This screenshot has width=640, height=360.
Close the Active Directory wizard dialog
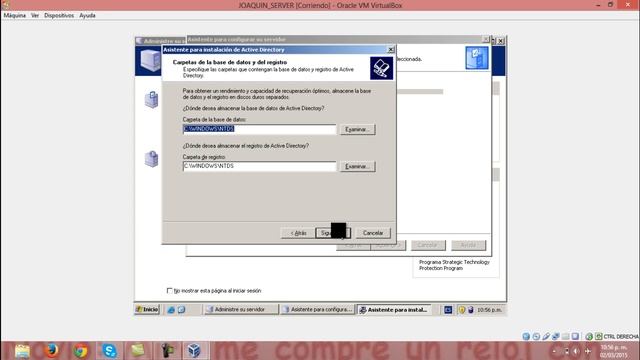tap(391, 49)
